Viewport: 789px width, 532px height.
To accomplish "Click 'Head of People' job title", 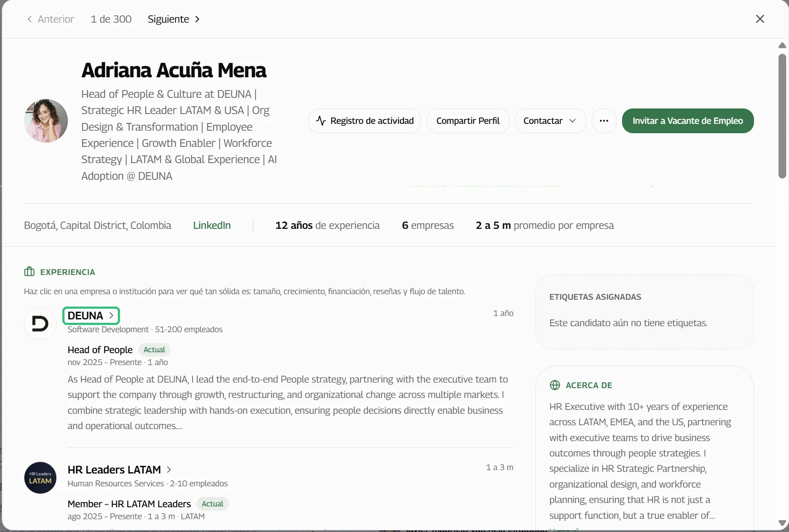I will tap(100, 350).
